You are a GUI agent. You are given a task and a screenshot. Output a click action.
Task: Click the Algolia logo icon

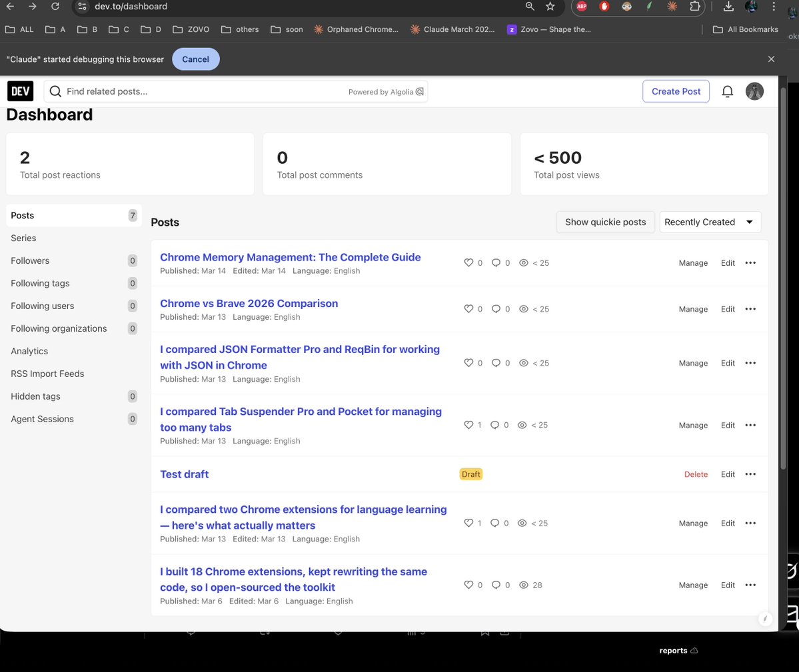click(419, 92)
